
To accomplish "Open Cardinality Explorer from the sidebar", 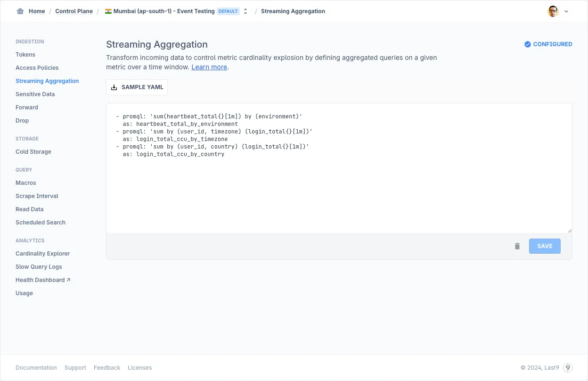I will pyautogui.click(x=42, y=254).
